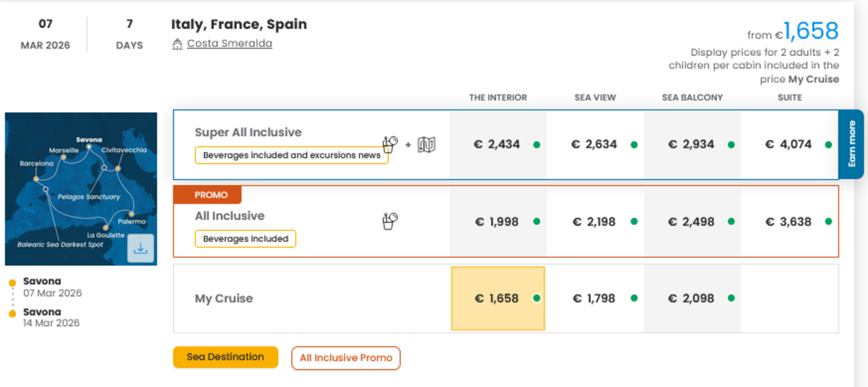Expand the Earn more side tab
The width and height of the screenshot is (868, 387).
click(851, 144)
